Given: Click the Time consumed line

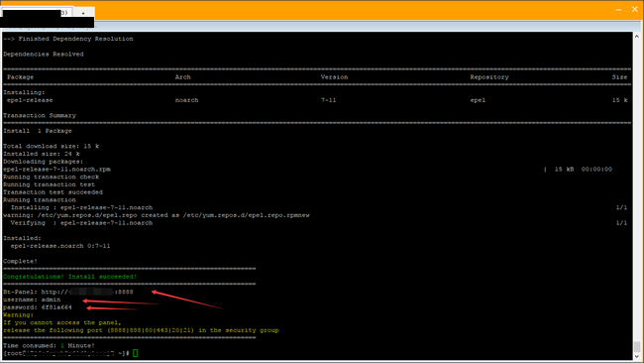Looking at the screenshot, I should coord(49,346).
